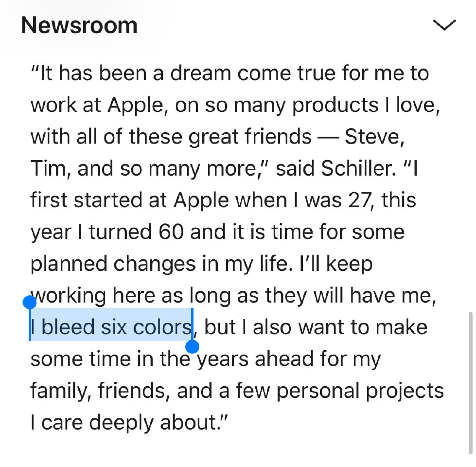
Task: Click the highlighted "I bleed six colors" text
Action: (111, 327)
